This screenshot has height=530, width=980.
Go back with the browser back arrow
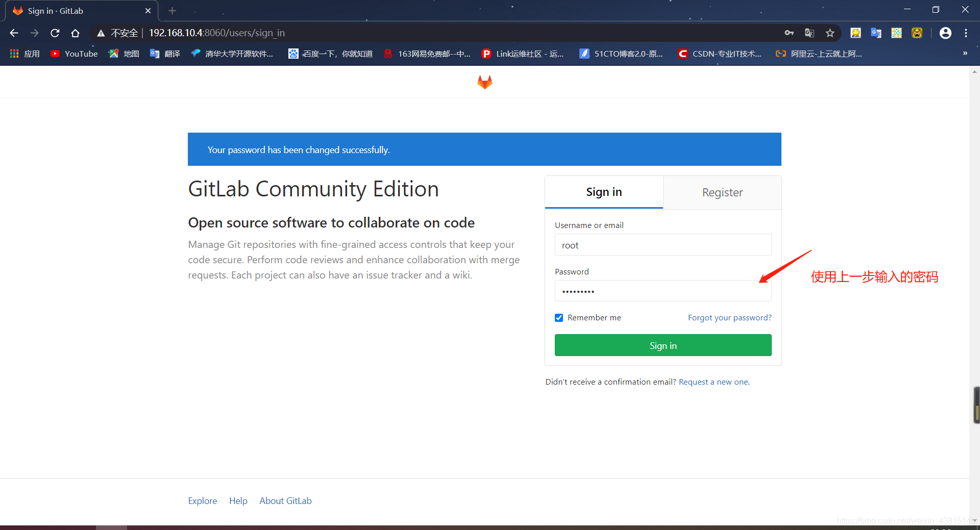(14, 33)
